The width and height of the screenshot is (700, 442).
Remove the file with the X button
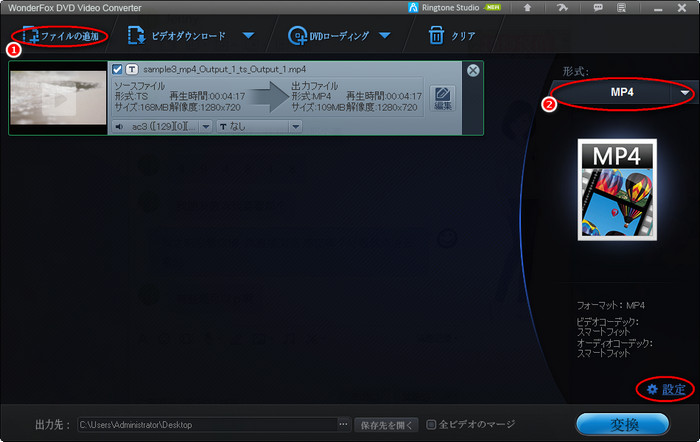tap(473, 70)
